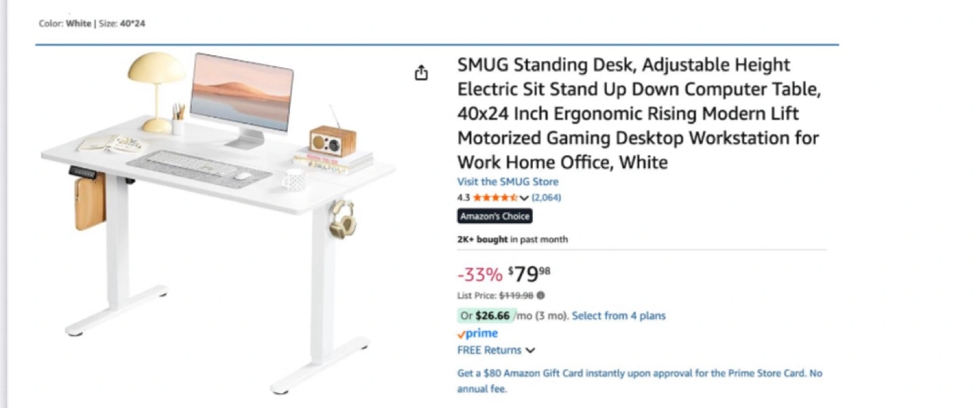Click the orange star rating icons
Screen dimensions: 980x408
495,198
